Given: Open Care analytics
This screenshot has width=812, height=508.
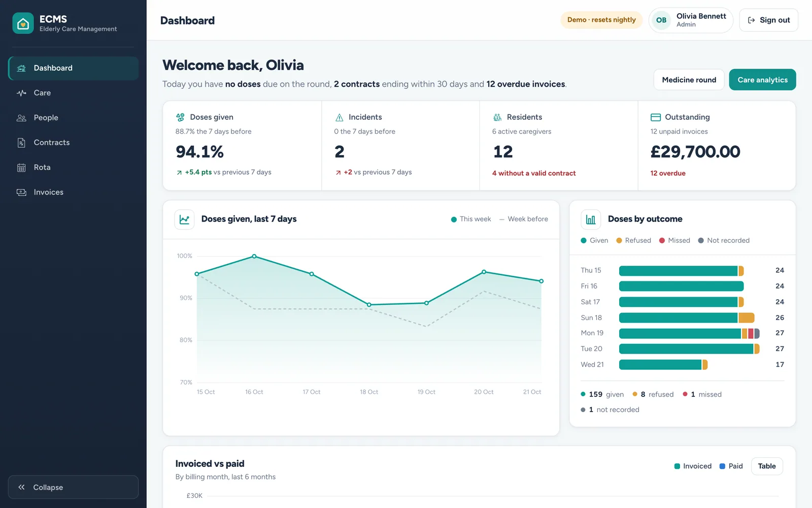Looking at the screenshot, I should pyautogui.click(x=762, y=80).
